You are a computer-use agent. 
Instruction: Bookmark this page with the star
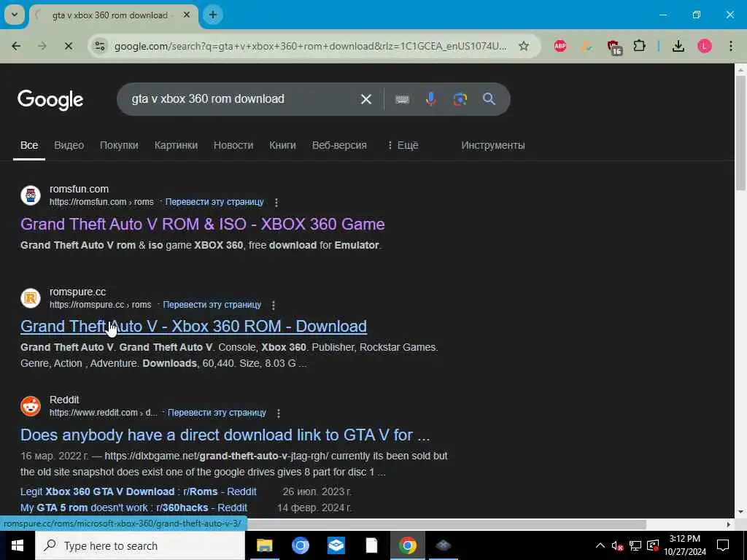[x=524, y=46]
